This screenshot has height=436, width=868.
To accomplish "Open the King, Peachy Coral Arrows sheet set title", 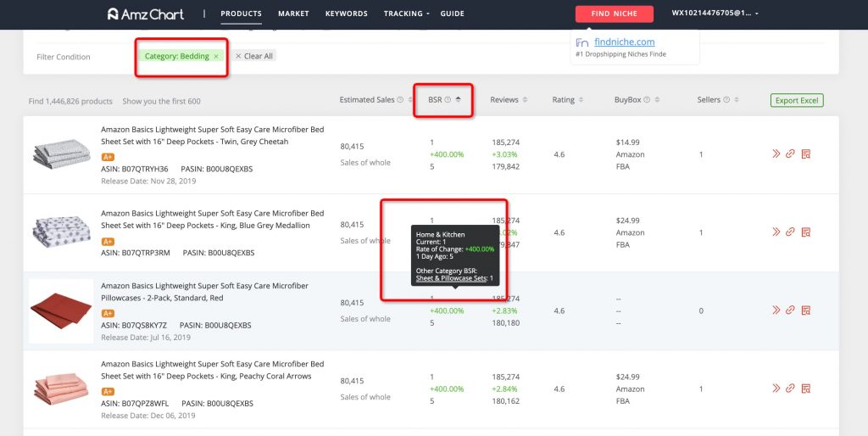I will [x=213, y=370].
